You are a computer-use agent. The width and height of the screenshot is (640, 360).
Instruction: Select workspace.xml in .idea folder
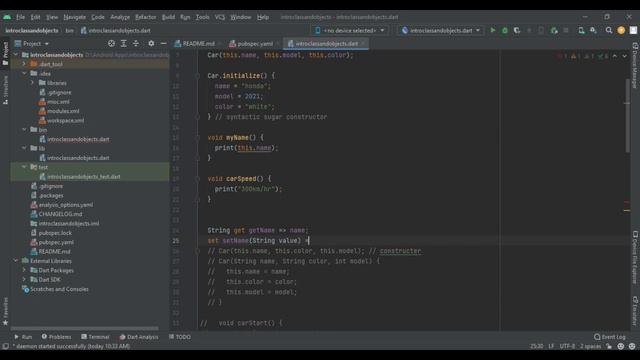[65, 120]
